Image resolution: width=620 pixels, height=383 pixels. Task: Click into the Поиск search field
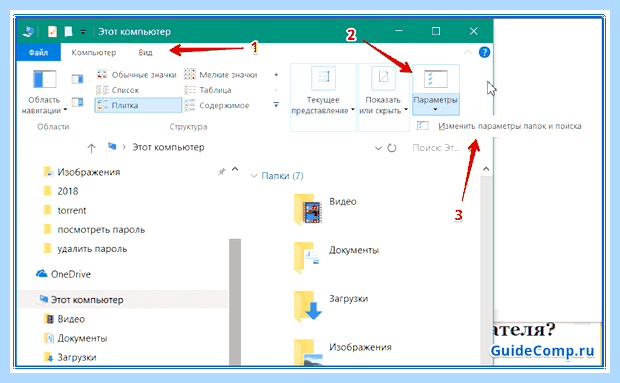437,148
